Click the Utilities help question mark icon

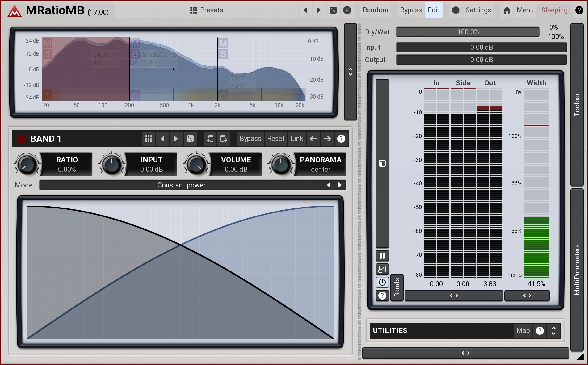[540, 331]
